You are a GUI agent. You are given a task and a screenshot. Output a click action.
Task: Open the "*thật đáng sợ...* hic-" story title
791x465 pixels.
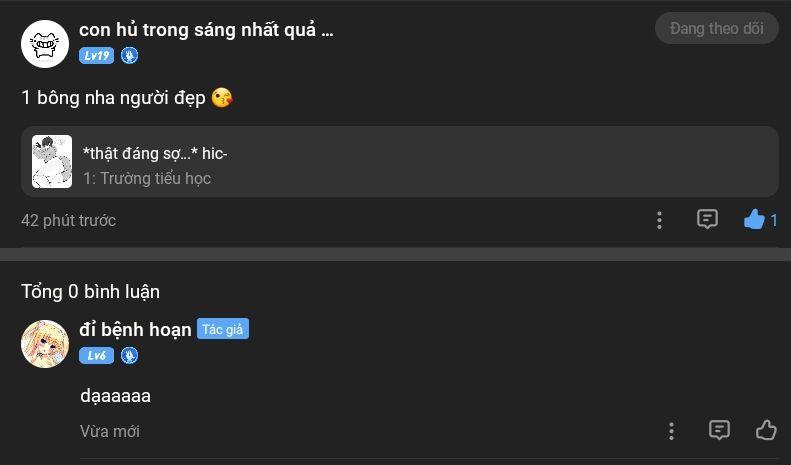tap(155, 153)
